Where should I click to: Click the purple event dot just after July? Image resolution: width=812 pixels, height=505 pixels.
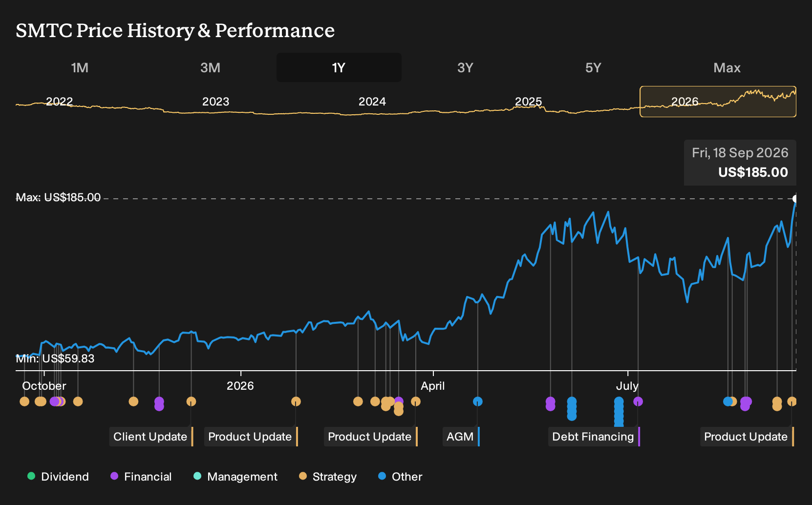(638, 401)
